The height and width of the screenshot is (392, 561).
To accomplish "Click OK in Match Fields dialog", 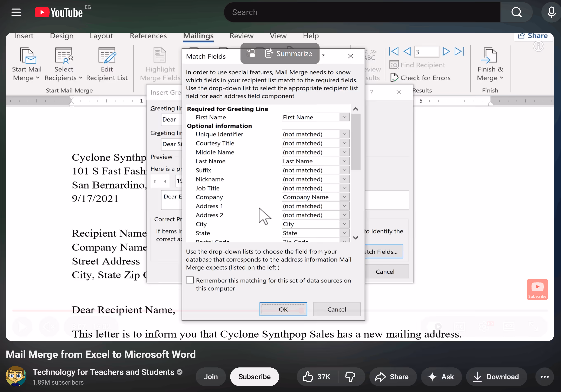I will (283, 309).
